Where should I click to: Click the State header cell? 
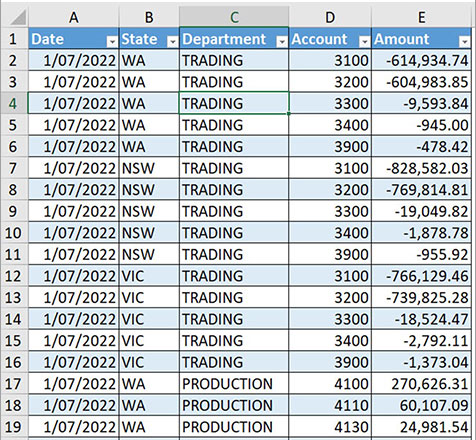click(149, 39)
